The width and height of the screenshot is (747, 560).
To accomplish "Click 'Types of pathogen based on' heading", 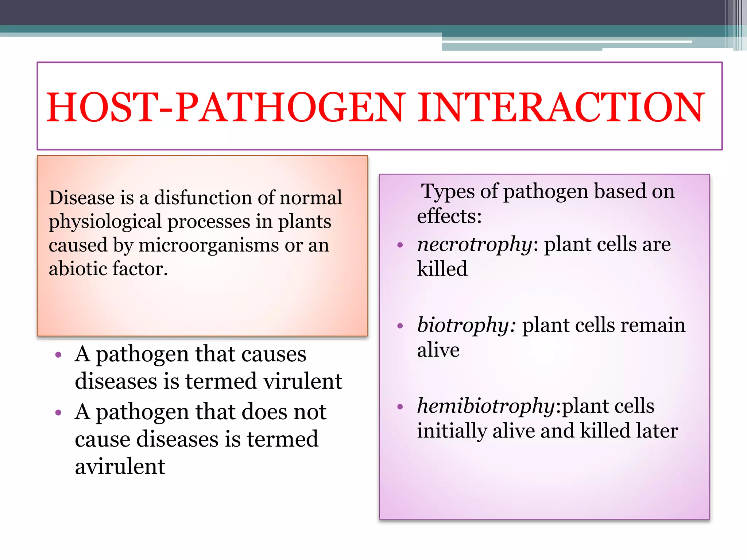I will click(x=547, y=191).
